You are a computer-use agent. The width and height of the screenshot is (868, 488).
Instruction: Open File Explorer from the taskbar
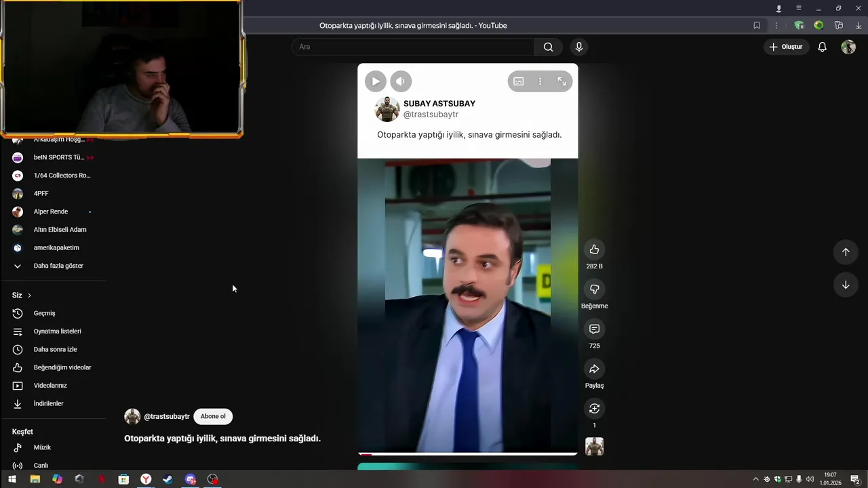35,479
